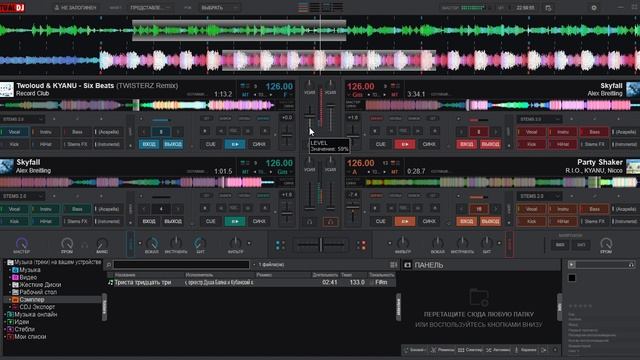The width and height of the screenshot is (640, 360).
Task: Click CUE on the top-right Skyfall deck
Action: click(380, 144)
